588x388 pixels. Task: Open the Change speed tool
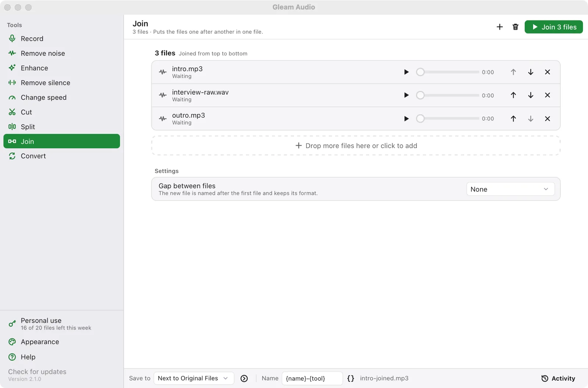[x=61, y=97]
